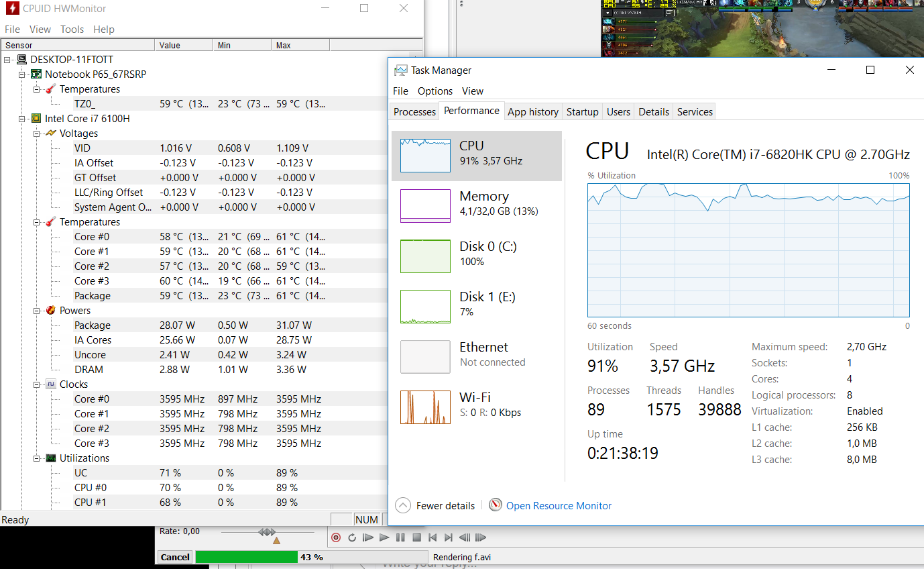Pause playback with the Pause button
This screenshot has width=924, height=569.
[400, 537]
